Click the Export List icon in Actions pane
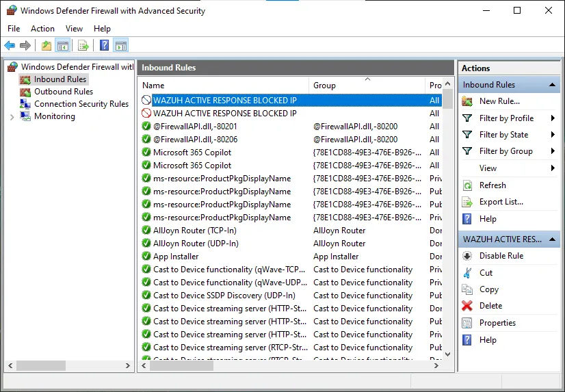The image size is (565, 392). click(x=467, y=202)
